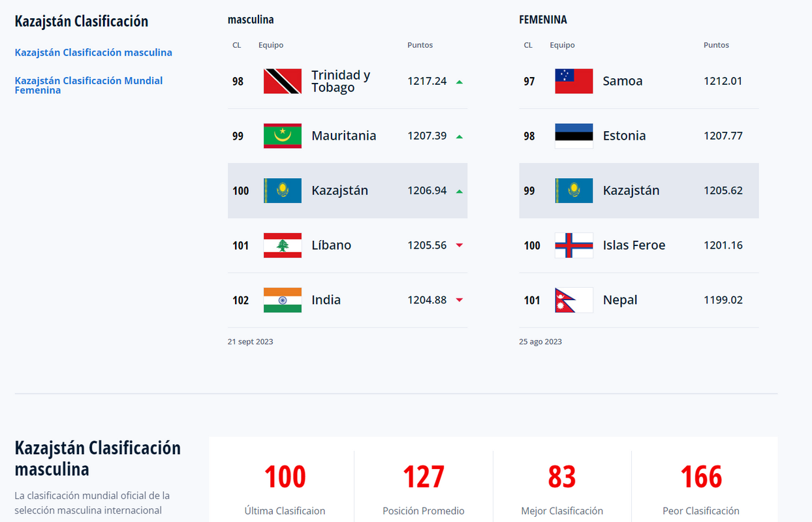Click the Islas Feroe flag icon

pos(574,245)
